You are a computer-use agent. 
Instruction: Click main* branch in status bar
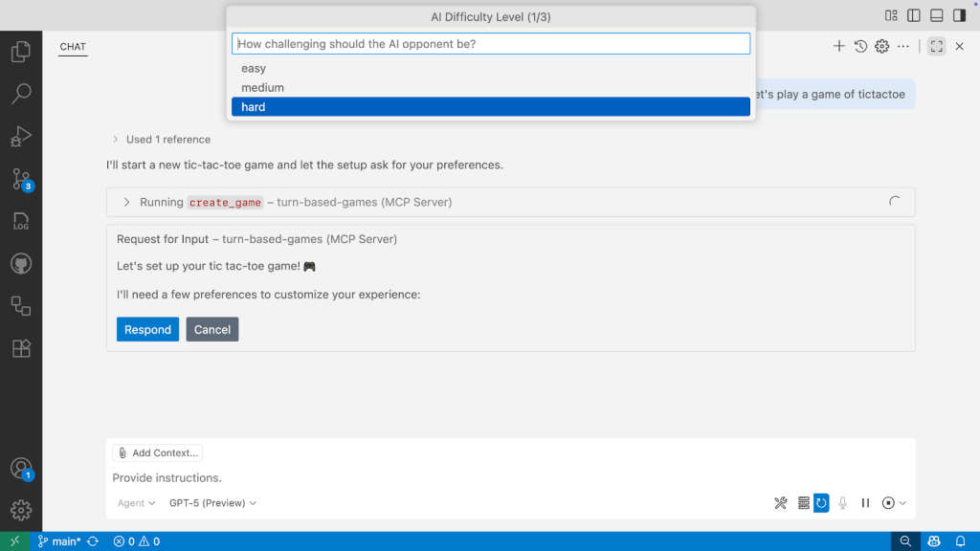pos(58,541)
